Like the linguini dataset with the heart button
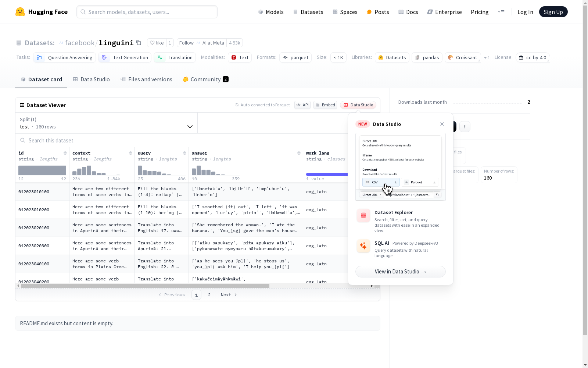 click(x=157, y=43)
